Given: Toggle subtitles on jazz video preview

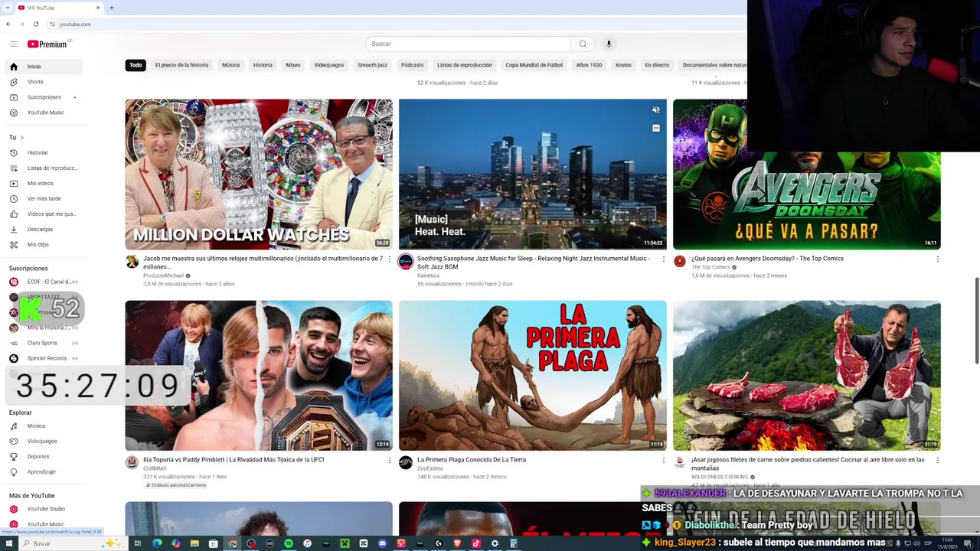Looking at the screenshot, I should click(656, 128).
